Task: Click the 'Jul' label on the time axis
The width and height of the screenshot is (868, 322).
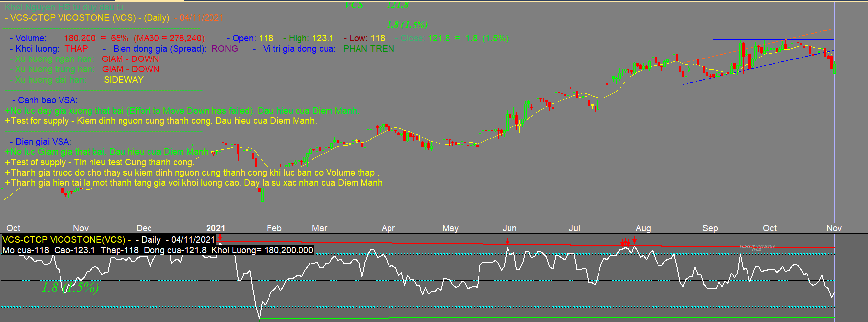Action: point(574,228)
